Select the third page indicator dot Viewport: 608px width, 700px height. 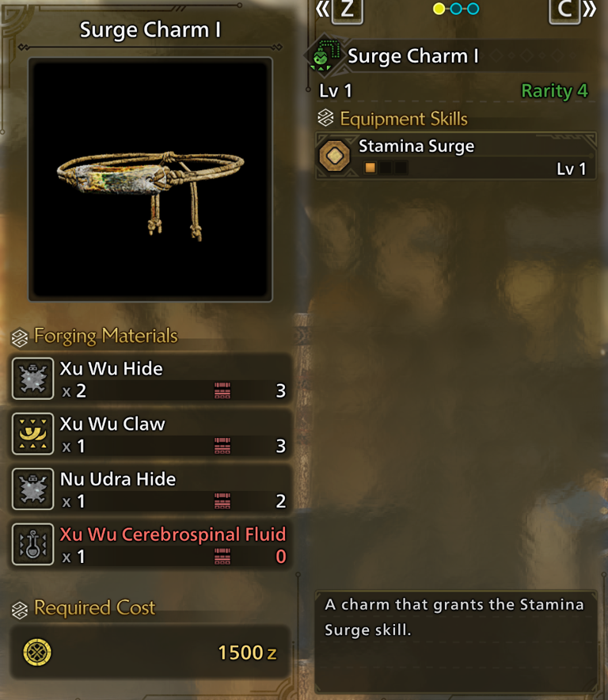tap(473, 9)
